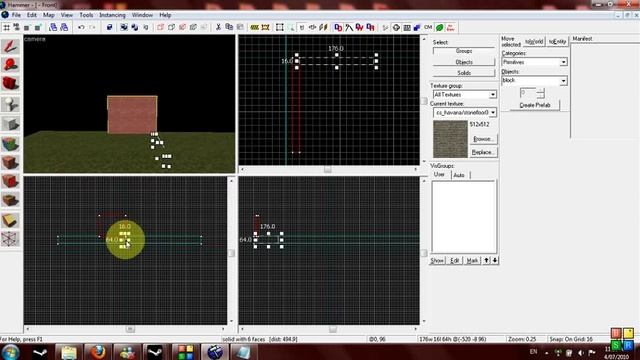Toggle select-by-handles mode

pos(280,27)
